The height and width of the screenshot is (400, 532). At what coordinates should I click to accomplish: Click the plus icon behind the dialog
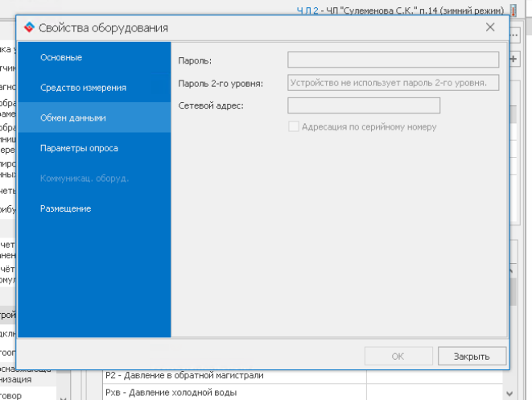pos(513,59)
